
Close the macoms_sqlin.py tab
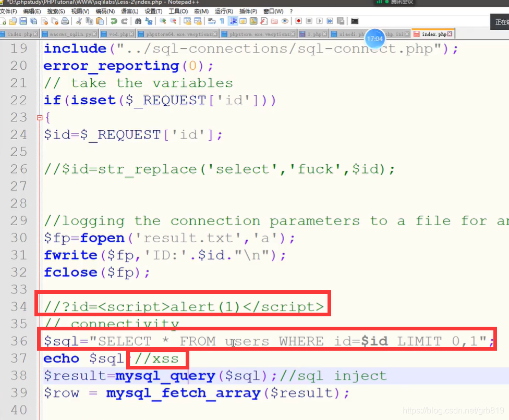[94, 34]
